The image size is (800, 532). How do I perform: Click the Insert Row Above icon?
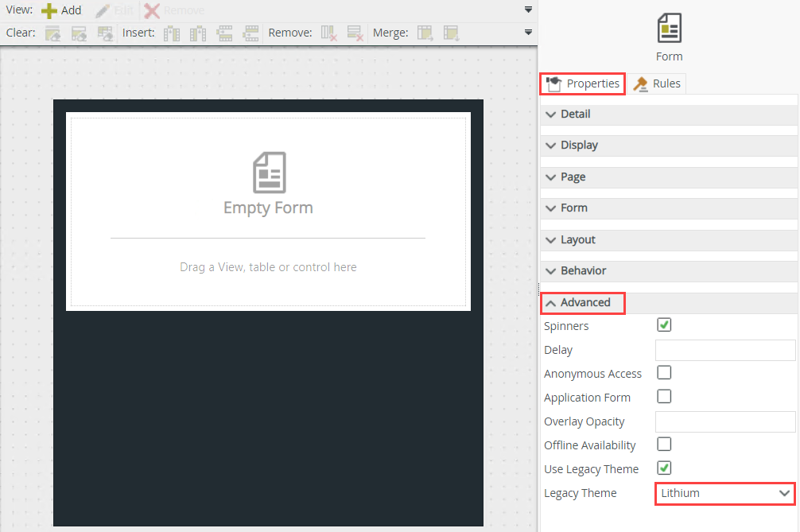click(227, 33)
